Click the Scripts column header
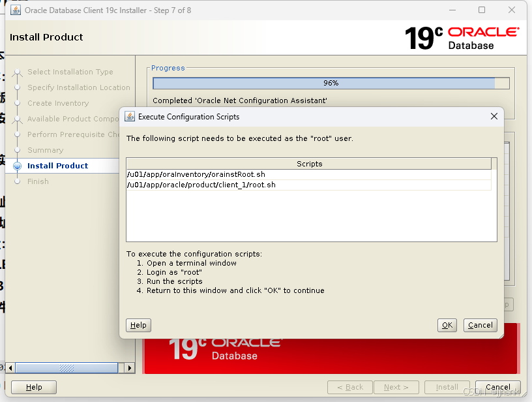 coord(309,164)
